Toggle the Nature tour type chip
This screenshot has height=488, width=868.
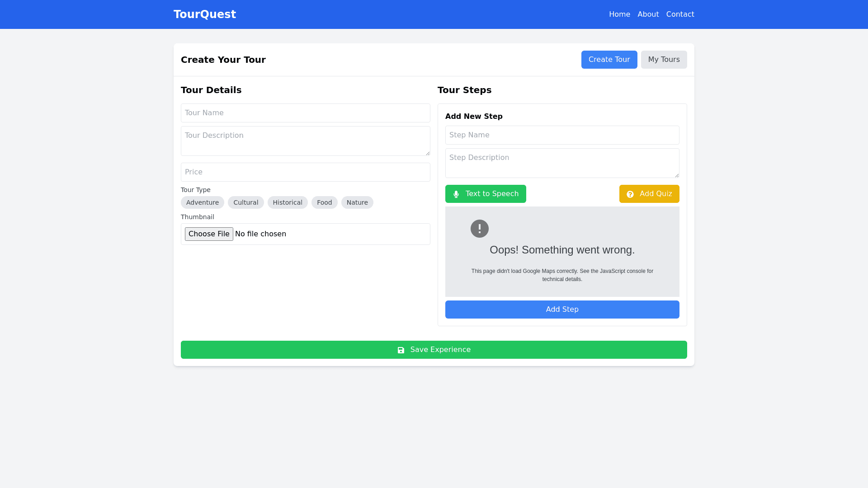(x=357, y=202)
